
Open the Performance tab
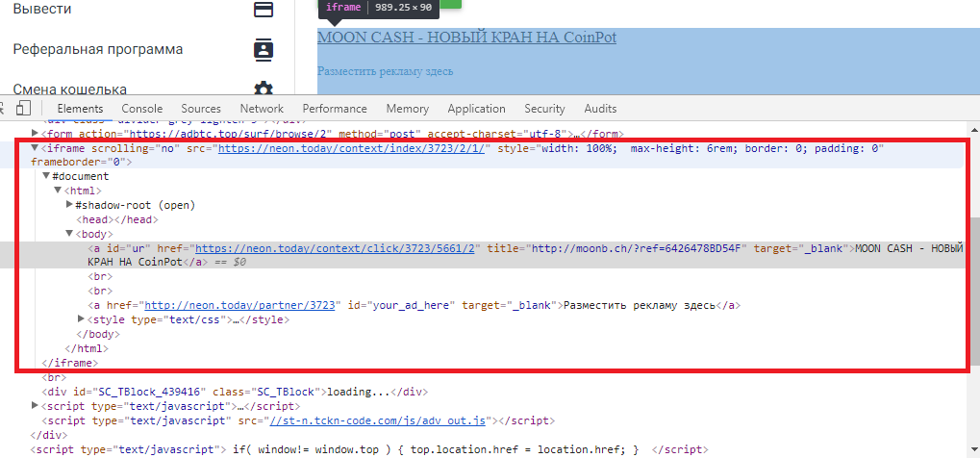click(x=335, y=108)
